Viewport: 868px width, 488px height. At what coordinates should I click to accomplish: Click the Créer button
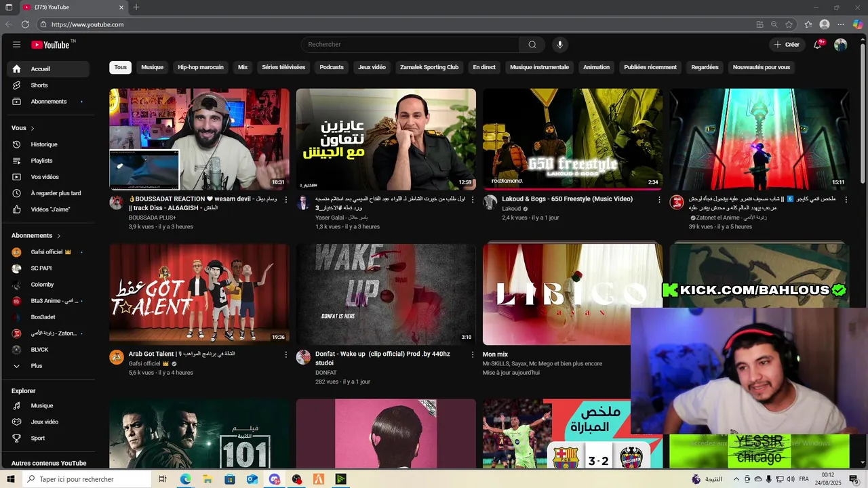point(787,45)
